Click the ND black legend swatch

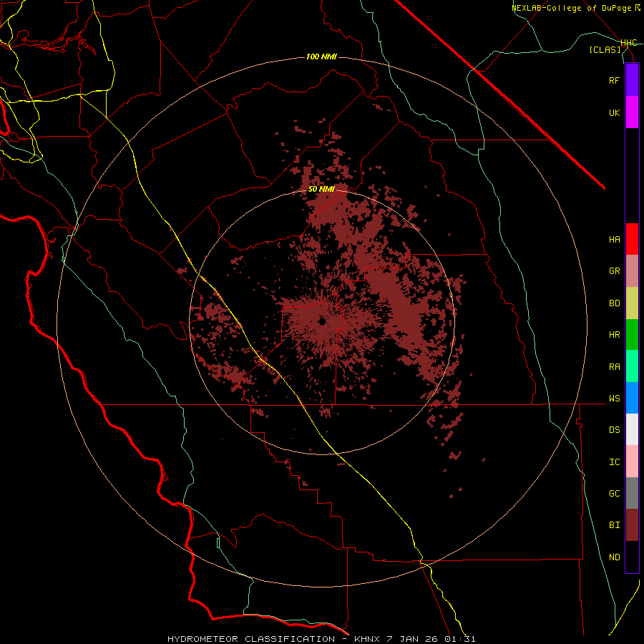click(x=632, y=557)
